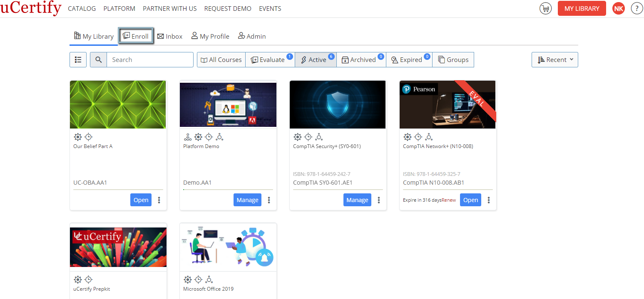
Task: Click the CompTIA Security+ shield thumbnail
Action: pyautogui.click(x=338, y=105)
